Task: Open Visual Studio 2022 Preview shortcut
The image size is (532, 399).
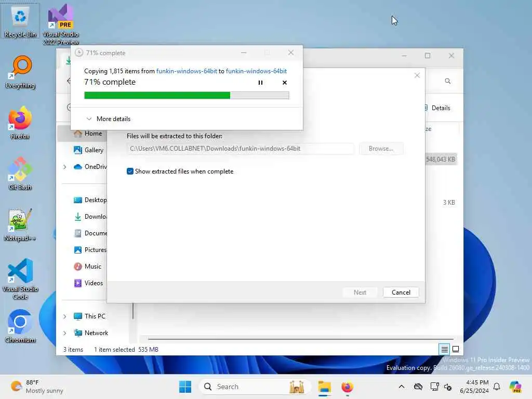Action: click(61, 24)
